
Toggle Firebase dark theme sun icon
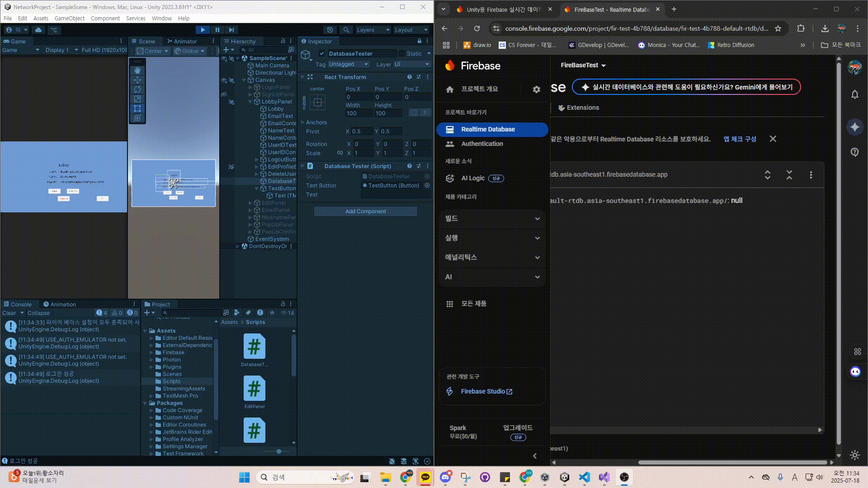(854, 455)
